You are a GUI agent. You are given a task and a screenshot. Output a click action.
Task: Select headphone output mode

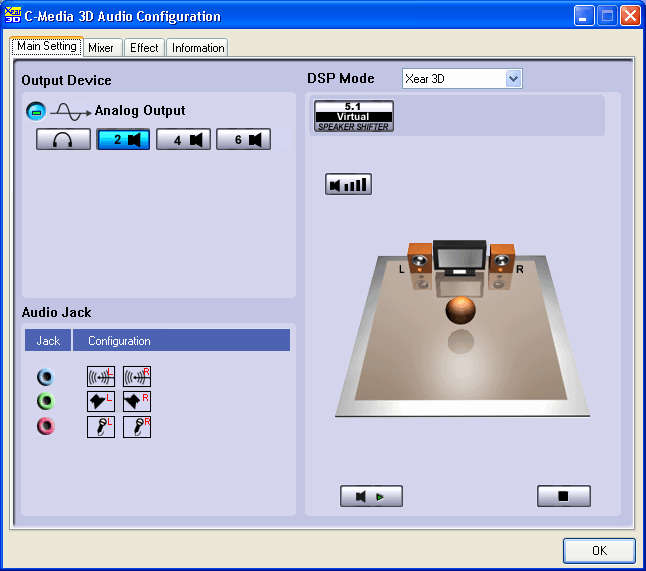(x=63, y=139)
